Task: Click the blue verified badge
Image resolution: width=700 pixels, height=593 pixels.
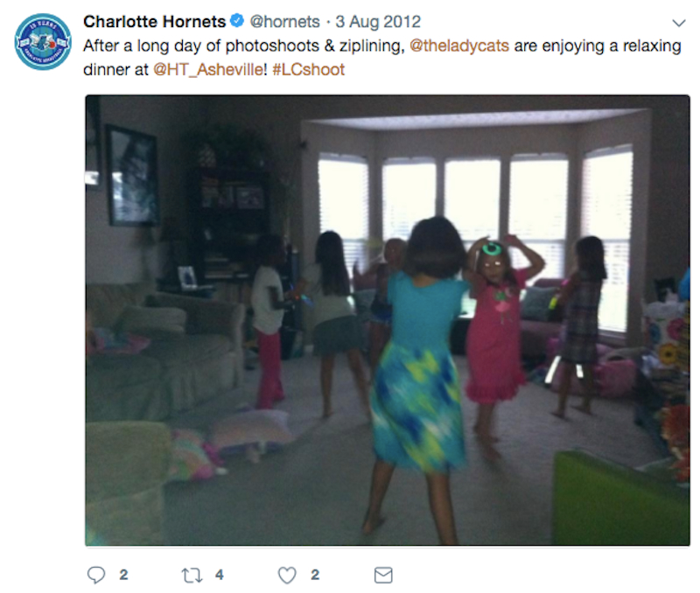Action: [x=237, y=20]
